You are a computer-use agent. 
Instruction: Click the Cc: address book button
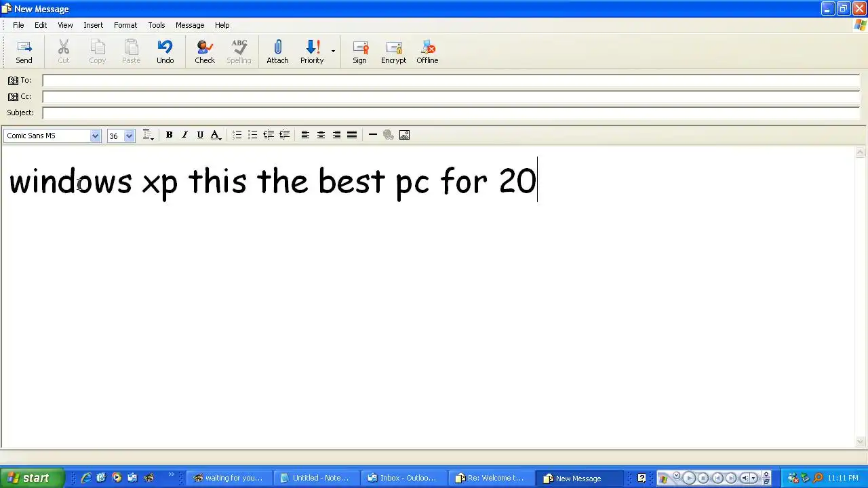click(20, 96)
